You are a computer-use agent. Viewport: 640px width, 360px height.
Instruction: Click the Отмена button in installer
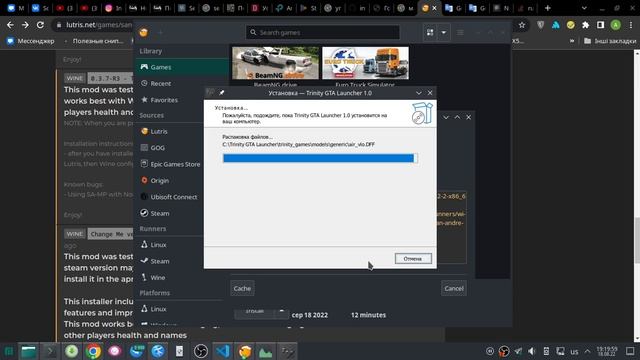[x=413, y=258]
